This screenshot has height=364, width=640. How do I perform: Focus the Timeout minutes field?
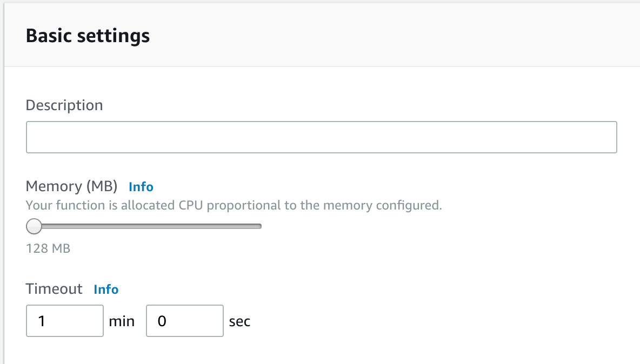[x=64, y=321]
